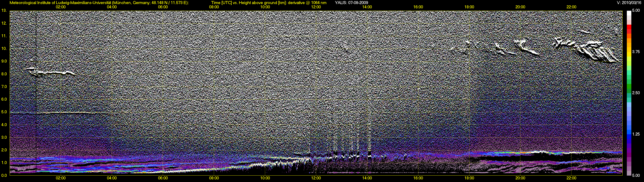Click the '9.0' height axis label
Viewport: 644px width, 182px height.
point(4,61)
